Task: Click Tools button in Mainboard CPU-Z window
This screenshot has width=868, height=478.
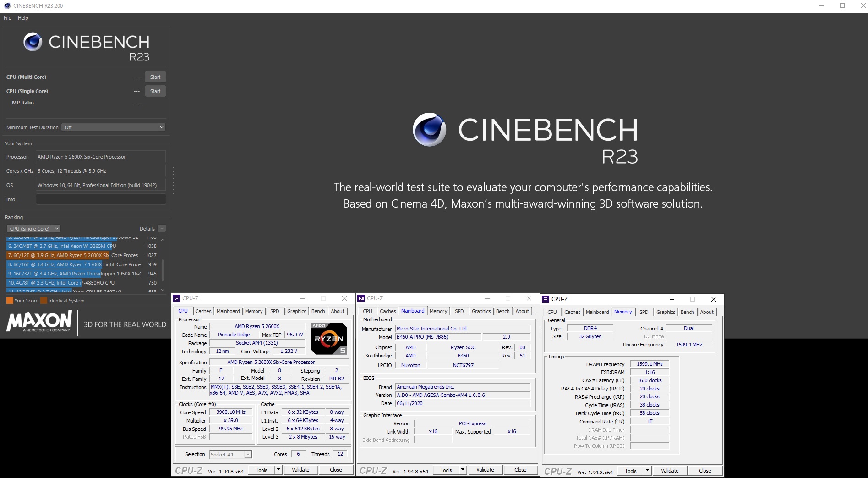Action: pos(446,470)
